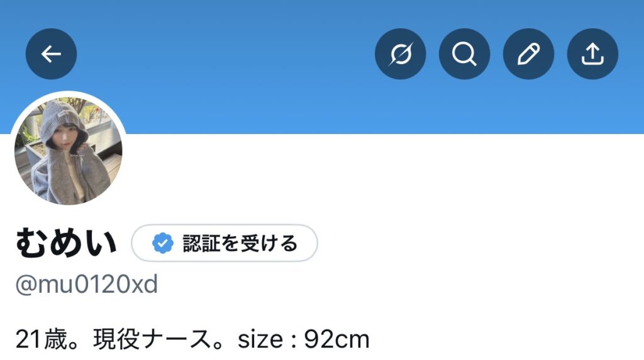The image size is (644, 360).
Task: Tap the magnifying glass search icon
Action: tap(465, 54)
